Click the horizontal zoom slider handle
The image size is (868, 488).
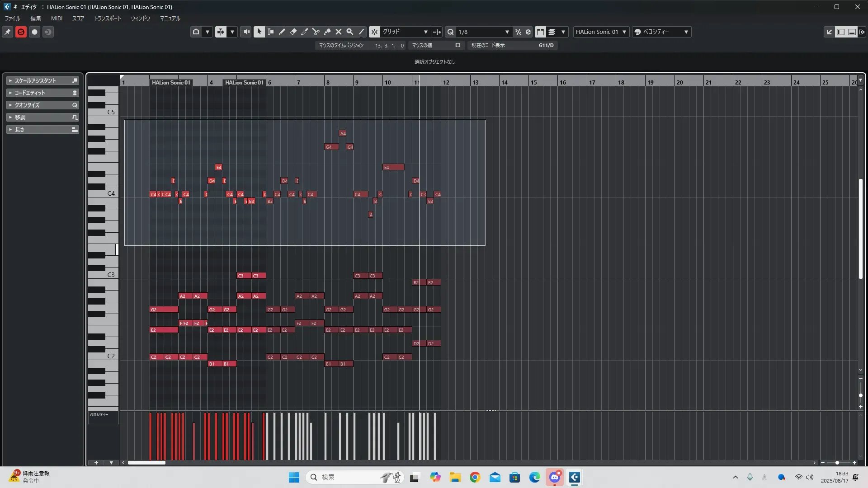(x=837, y=463)
